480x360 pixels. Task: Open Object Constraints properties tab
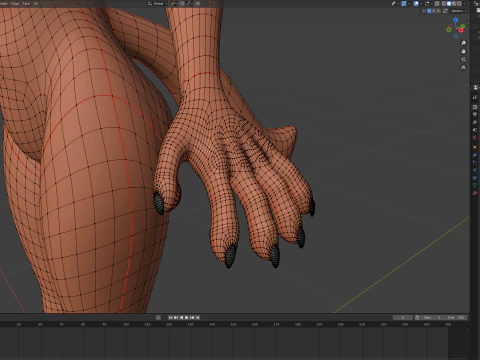coord(475,178)
